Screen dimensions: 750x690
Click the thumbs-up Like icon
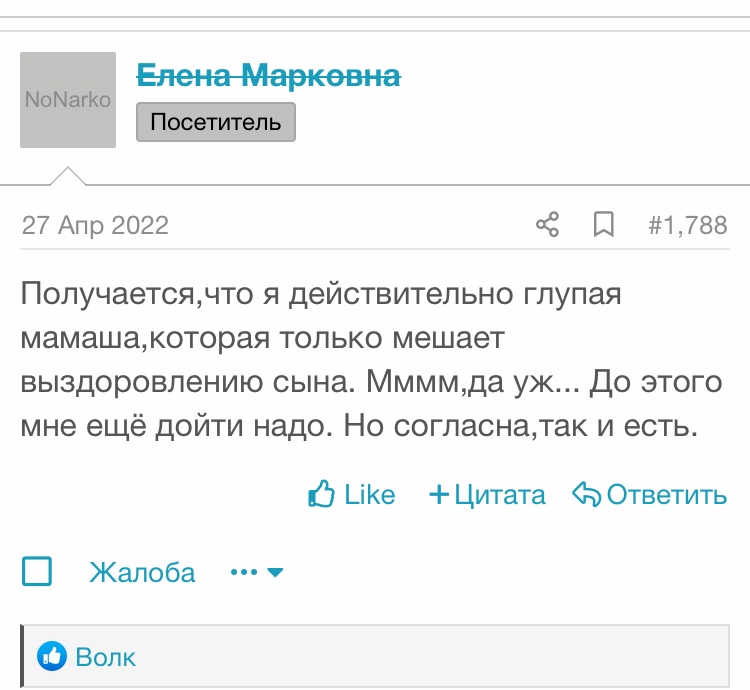(321, 494)
